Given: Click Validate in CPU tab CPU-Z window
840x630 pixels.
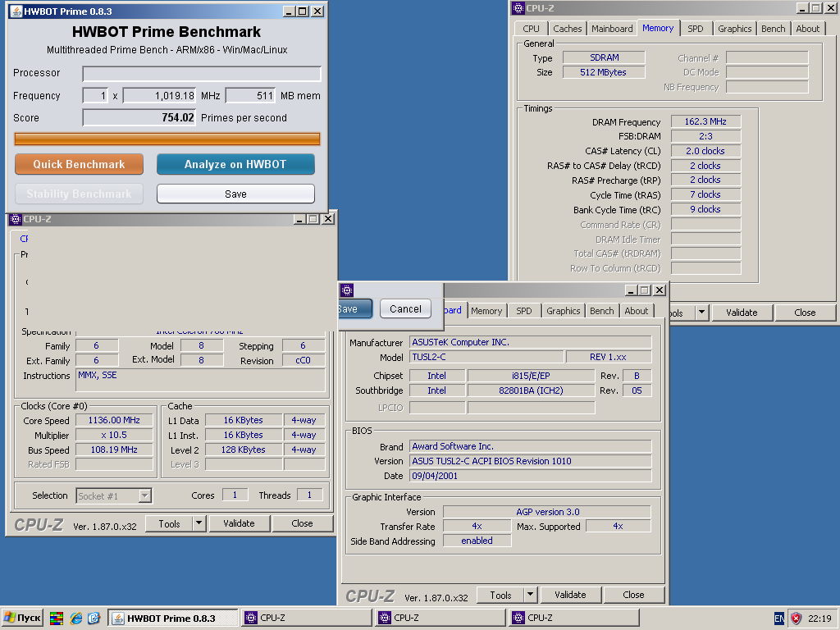Looking at the screenshot, I should click(x=239, y=524).
